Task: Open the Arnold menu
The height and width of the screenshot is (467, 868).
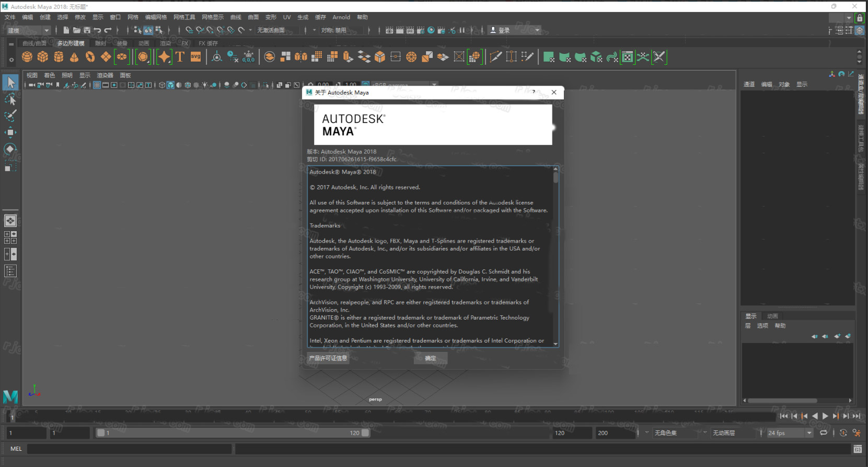Action: 341,17
